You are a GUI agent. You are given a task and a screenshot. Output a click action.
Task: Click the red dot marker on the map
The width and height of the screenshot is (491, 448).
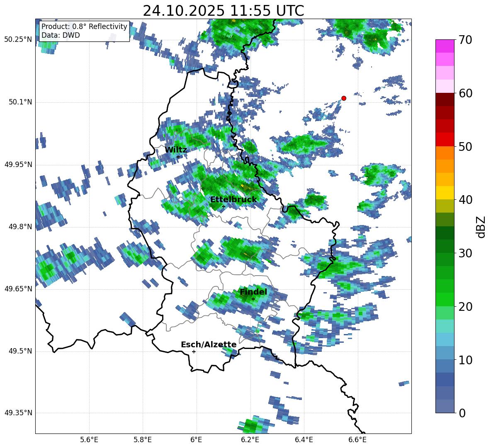click(343, 98)
